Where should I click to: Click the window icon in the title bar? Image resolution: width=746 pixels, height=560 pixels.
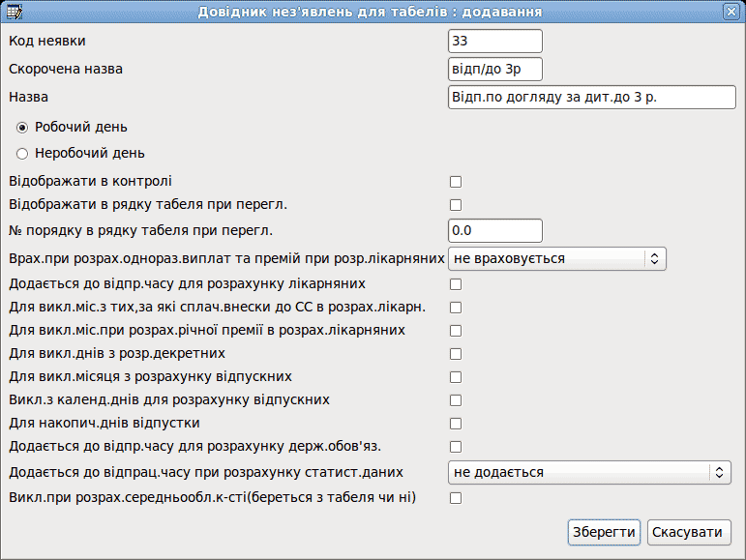click(x=15, y=12)
